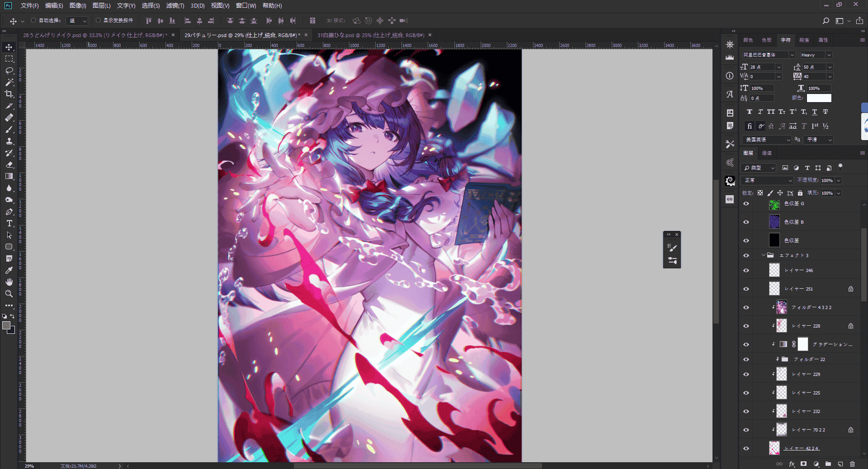The width and height of the screenshot is (868, 469).
Task: Click the underline T button
Action: point(815,112)
